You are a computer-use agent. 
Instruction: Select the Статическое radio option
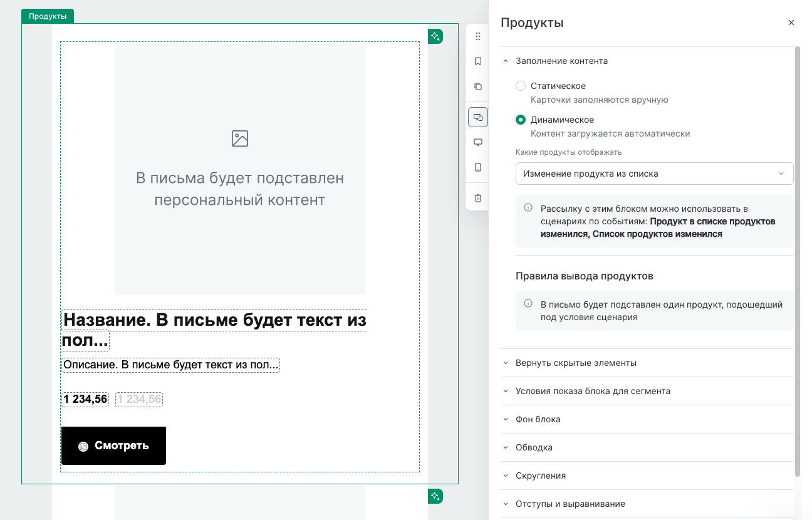click(x=521, y=86)
